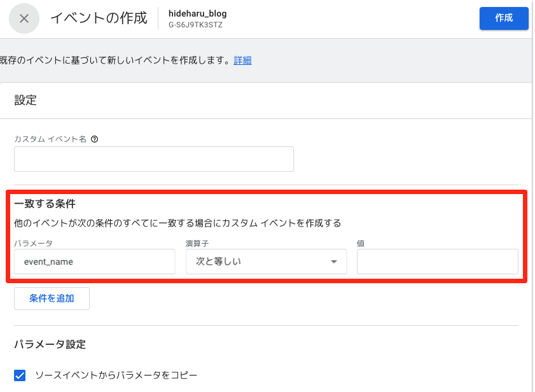Open the 次と等しい dropdown arrow
Screen dimensions: 535x392
(333, 262)
